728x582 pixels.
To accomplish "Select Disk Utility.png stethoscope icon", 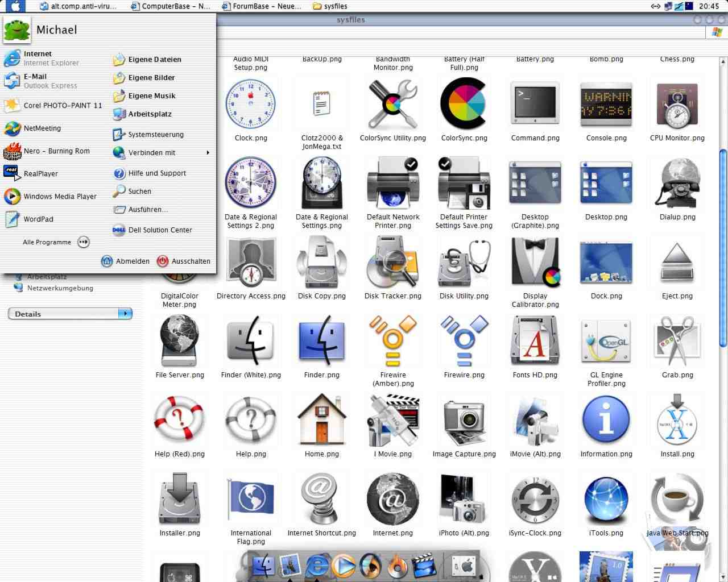I will click(464, 263).
